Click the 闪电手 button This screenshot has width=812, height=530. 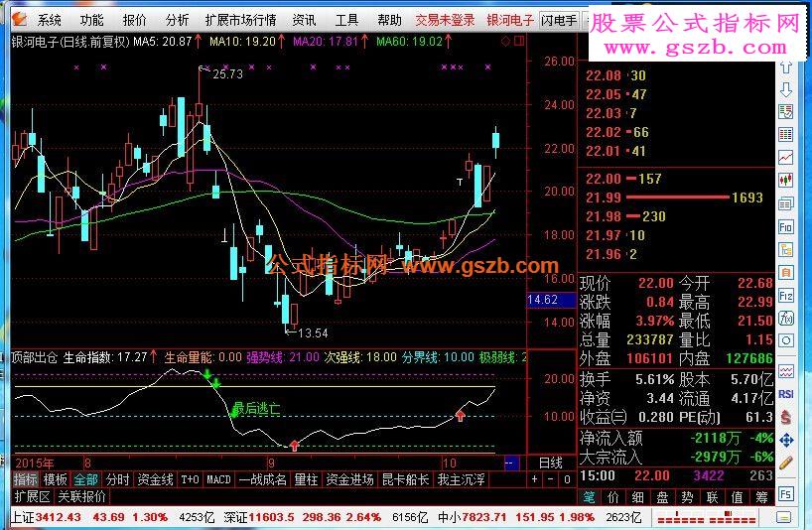coord(559,20)
